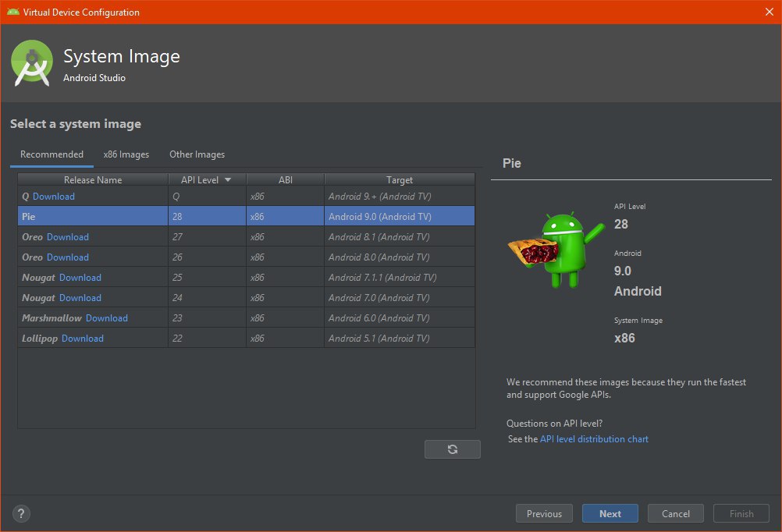Click the x86 ABI cell in Lollipop row

coord(286,339)
